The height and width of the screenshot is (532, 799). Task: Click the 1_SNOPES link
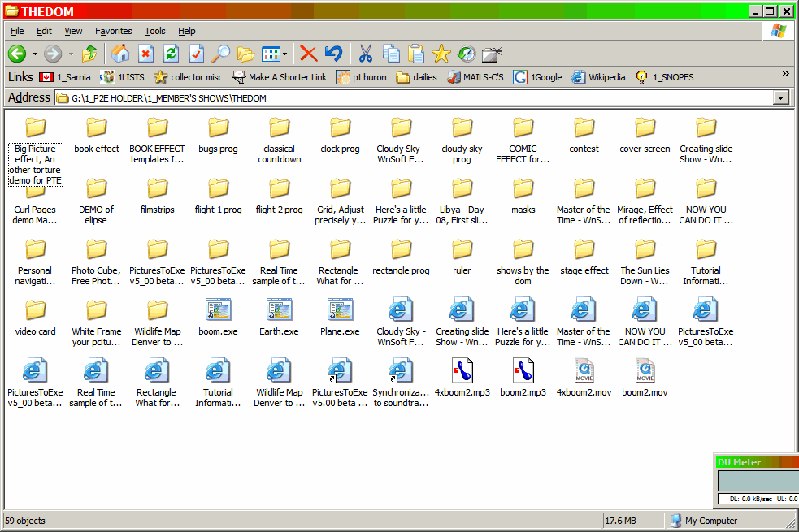[x=665, y=77]
